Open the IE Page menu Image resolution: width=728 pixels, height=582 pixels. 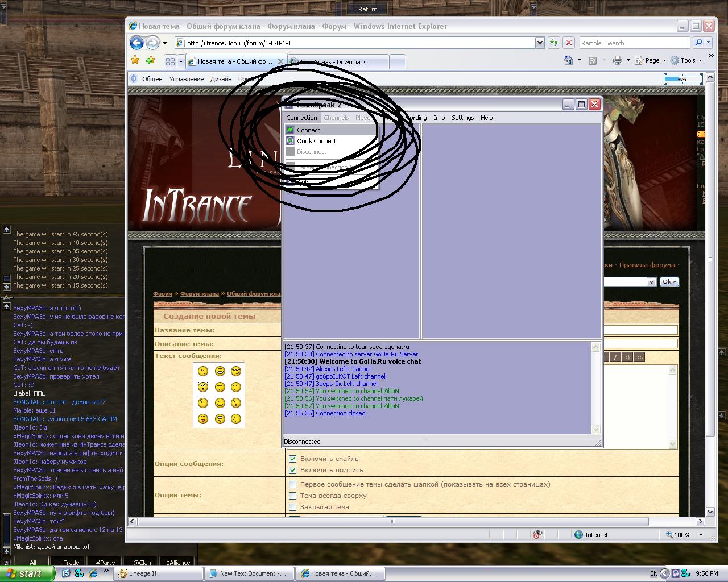tap(651, 60)
